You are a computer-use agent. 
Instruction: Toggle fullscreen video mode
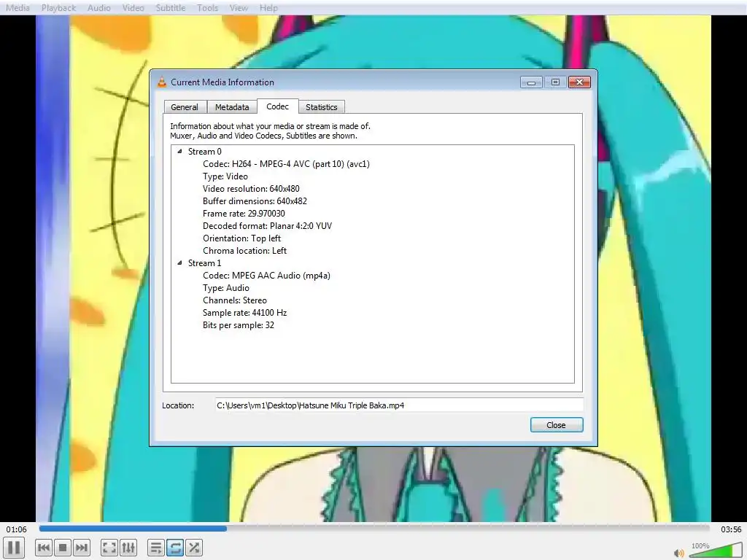tap(109, 548)
